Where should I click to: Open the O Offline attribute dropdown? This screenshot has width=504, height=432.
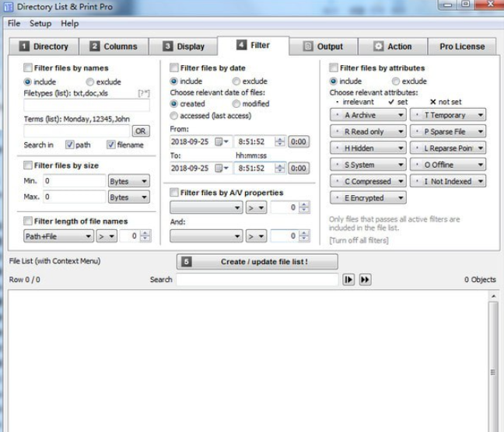(x=448, y=165)
